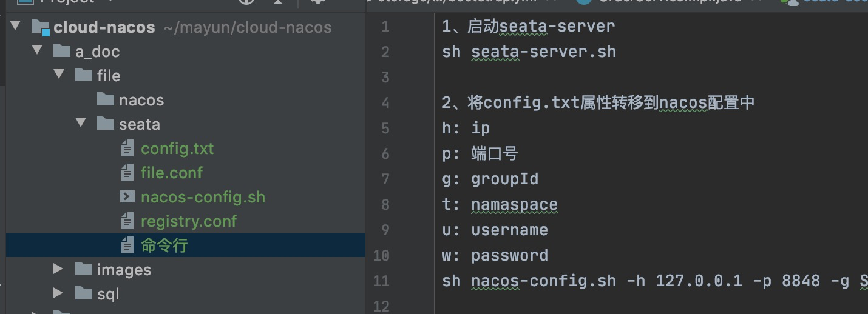The image size is (868, 314).
Task: Click line number 12 in the gutter
Action: [x=381, y=306]
